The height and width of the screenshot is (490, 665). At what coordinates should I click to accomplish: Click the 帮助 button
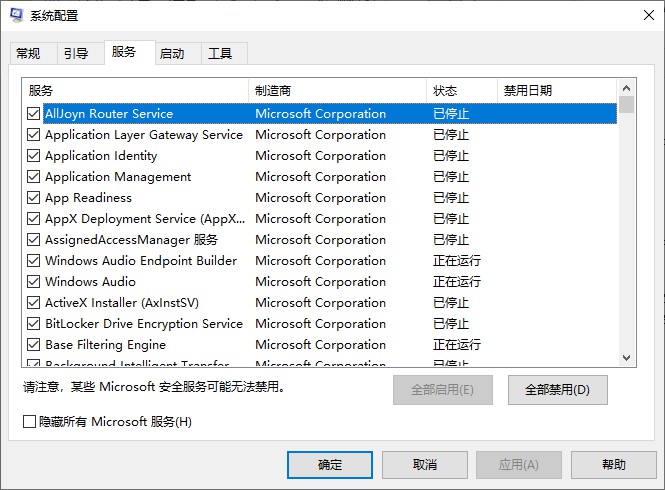pyautogui.click(x=613, y=465)
